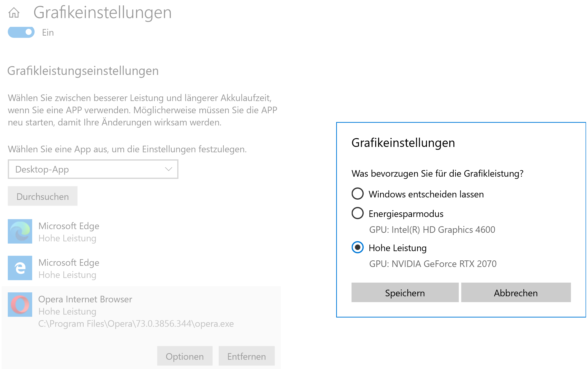Image resolution: width=588 pixels, height=369 pixels.
Task: Click the Opera Internet Browser icon
Action: pyautogui.click(x=20, y=305)
